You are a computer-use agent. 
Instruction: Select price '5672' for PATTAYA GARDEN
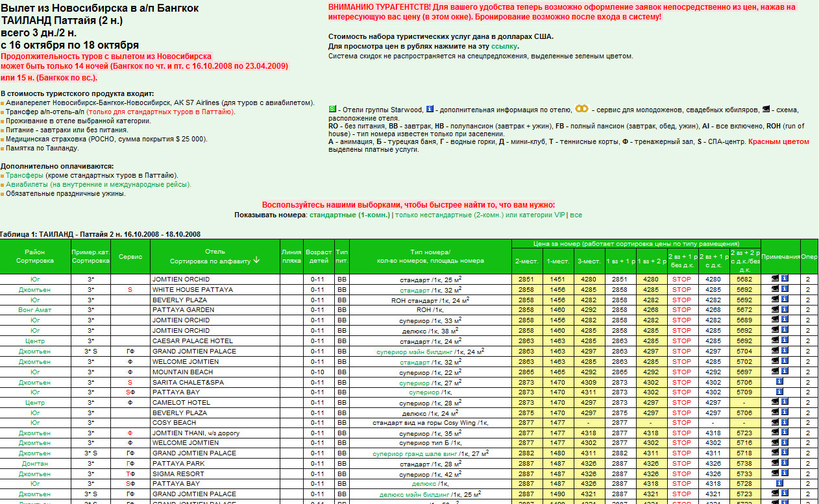745,310
